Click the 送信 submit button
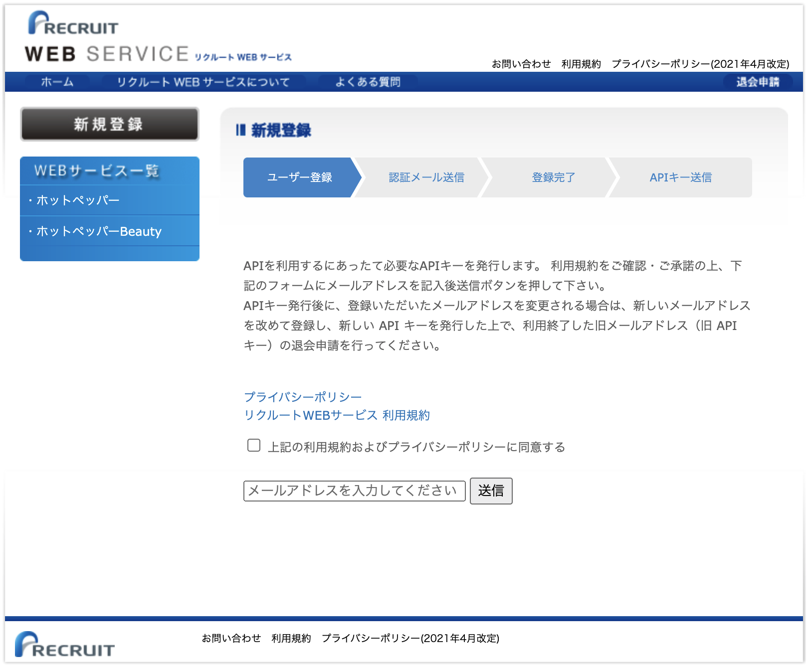 coord(491,491)
